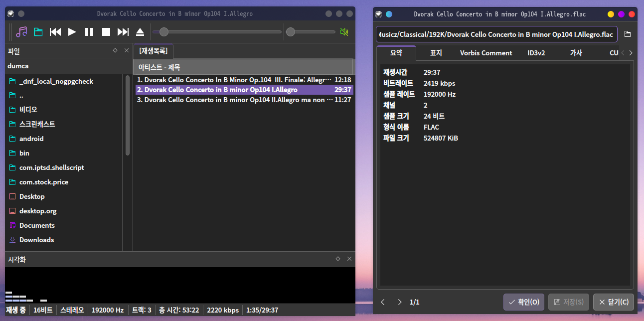Image resolution: width=644 pixels, height=321 pixels.
Task: Skip to the next track
Action: pyautogui.click(x=123, y=32)
